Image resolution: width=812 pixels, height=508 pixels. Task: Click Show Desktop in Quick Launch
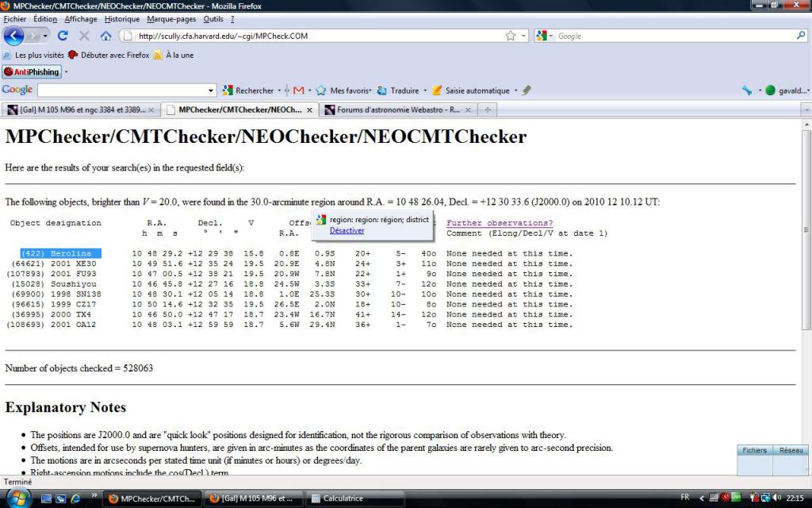(47, 498)
